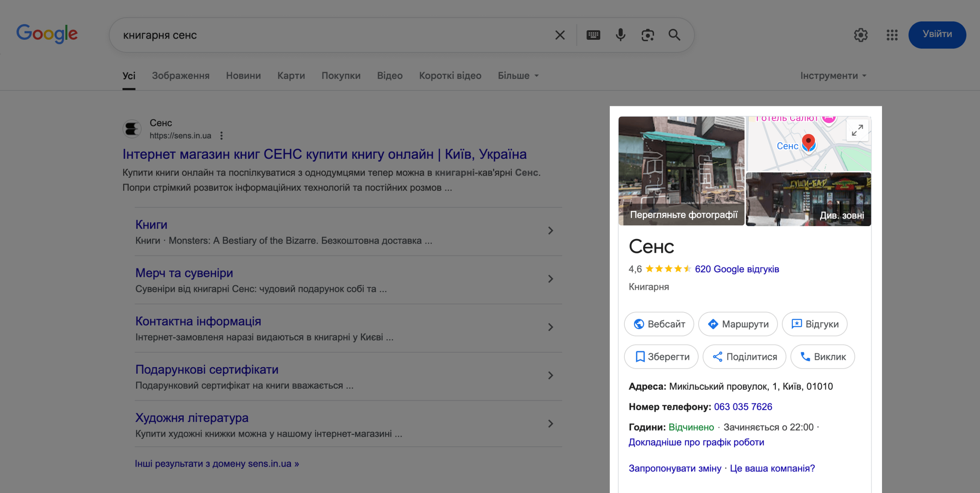Switch to the Карти tab
The width and height of the screenshot is (980, 493).
click(x=291, y=76)
